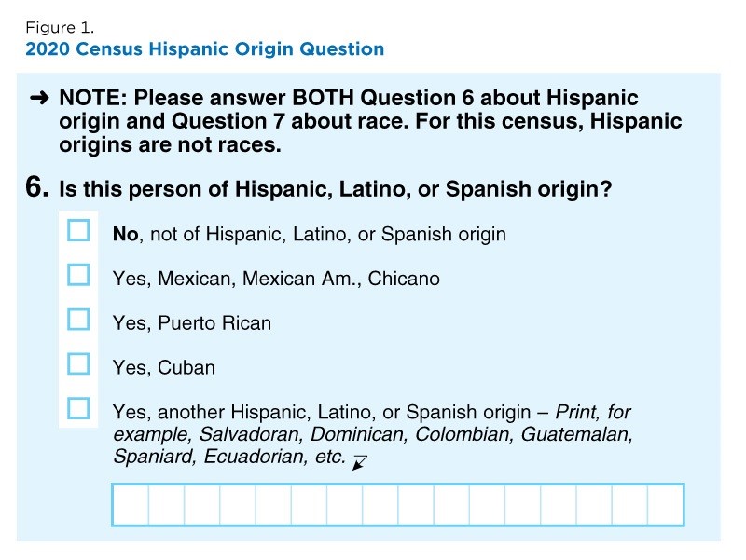Click the small arrow after 'etc.'
Viewport: 746px width, 560px height.
pyautogui.click(x=360, y=462)
